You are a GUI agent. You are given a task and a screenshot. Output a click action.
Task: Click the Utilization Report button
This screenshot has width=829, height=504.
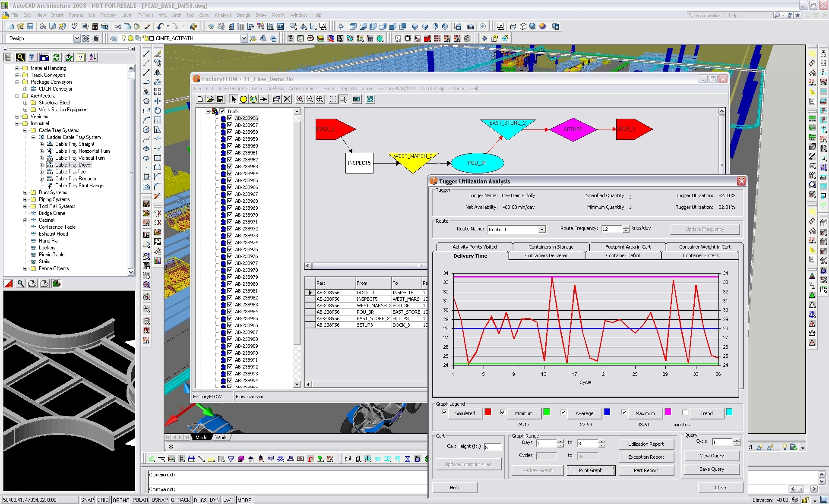pos(645,444)
